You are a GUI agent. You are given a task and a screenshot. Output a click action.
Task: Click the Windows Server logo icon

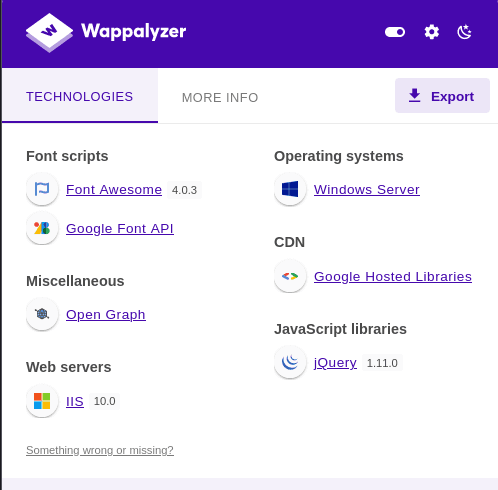[x=290, y=189]
